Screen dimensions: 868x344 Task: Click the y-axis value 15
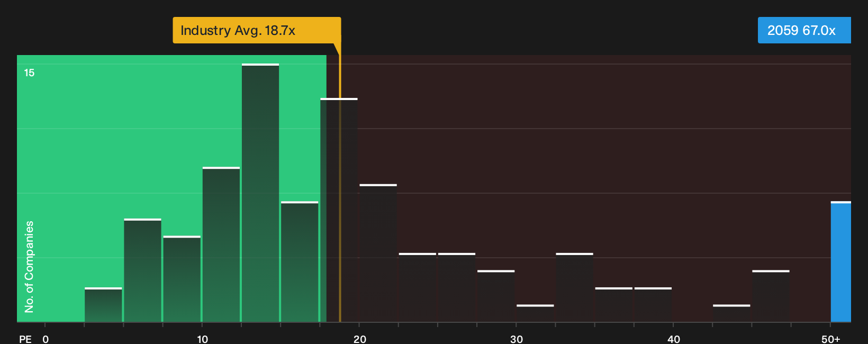click(29, 73)
